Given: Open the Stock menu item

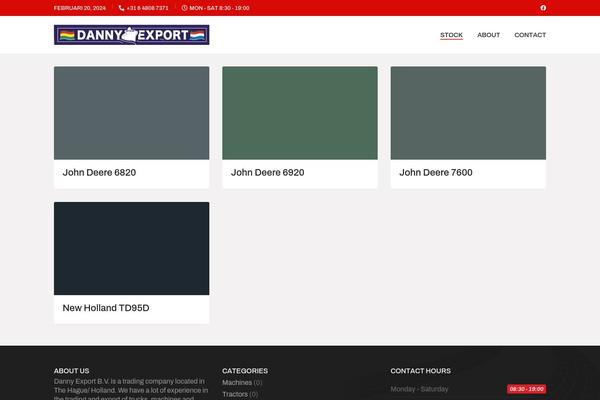Looking at the screenshot, I should click(x=452, y=35).
